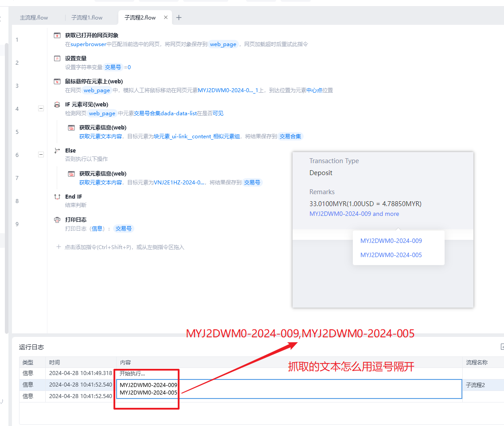Click the 运行日志 panel title
504x426 pixels.
[x=31, y=347]
